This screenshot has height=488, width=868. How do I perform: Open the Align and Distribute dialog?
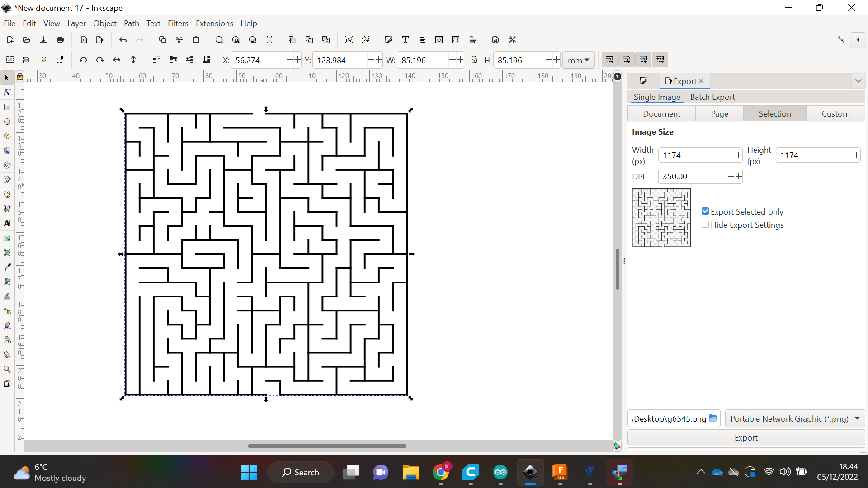tap(473, 40)
